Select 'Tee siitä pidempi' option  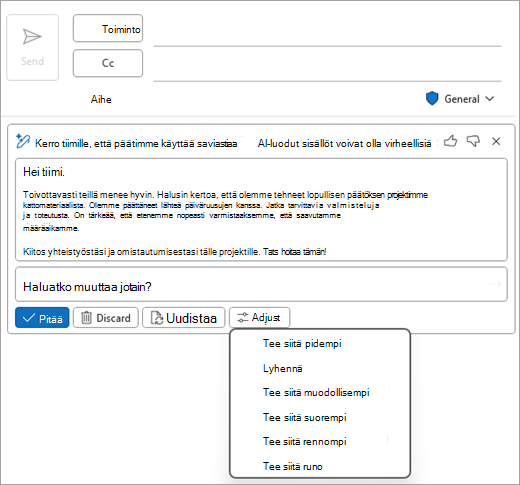point(302,343)
